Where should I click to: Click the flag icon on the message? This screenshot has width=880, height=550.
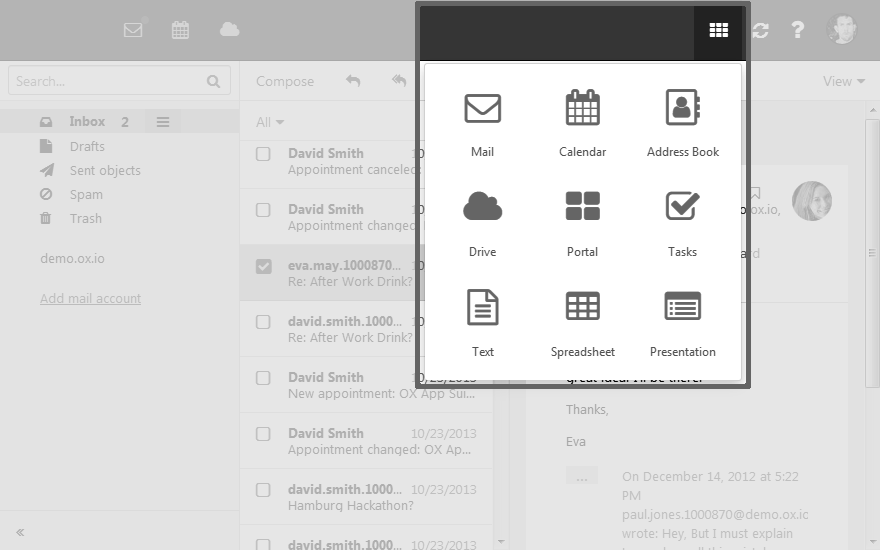point(755,194)
